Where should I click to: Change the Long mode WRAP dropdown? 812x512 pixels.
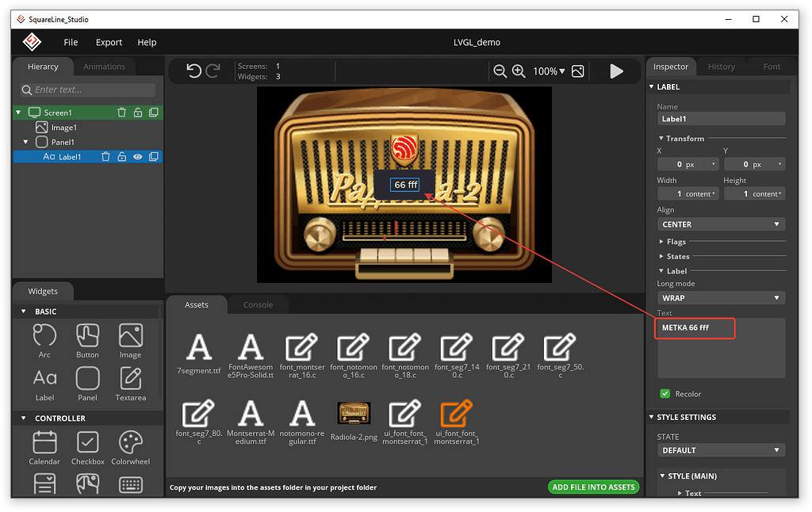point(720,297)
